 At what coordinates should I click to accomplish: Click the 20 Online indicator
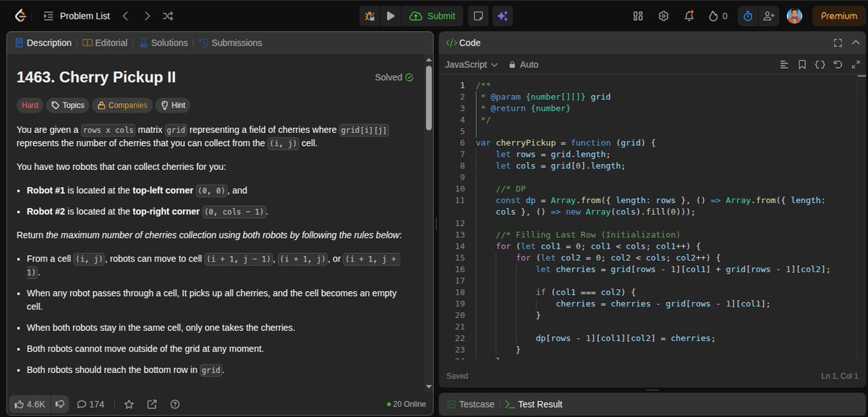coord(407,404)
